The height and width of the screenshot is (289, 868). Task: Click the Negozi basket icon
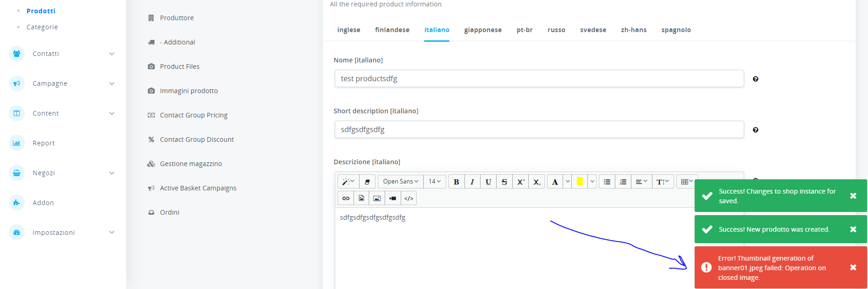pyautogui.click(x=17, y=173)
